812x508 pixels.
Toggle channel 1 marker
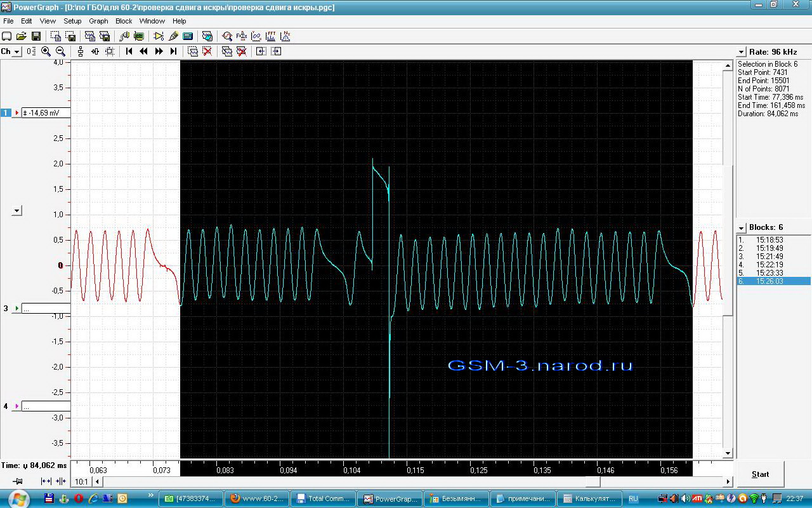pos(6,112)
